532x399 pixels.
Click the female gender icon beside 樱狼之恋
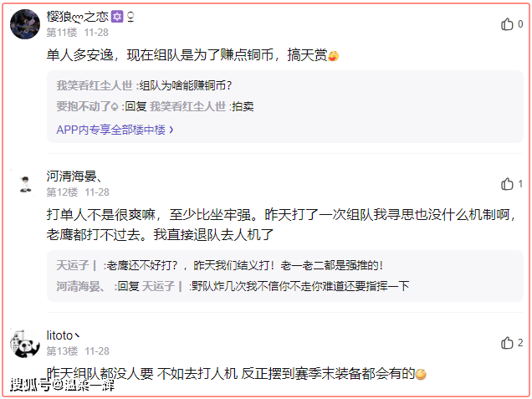click(130, 17)
